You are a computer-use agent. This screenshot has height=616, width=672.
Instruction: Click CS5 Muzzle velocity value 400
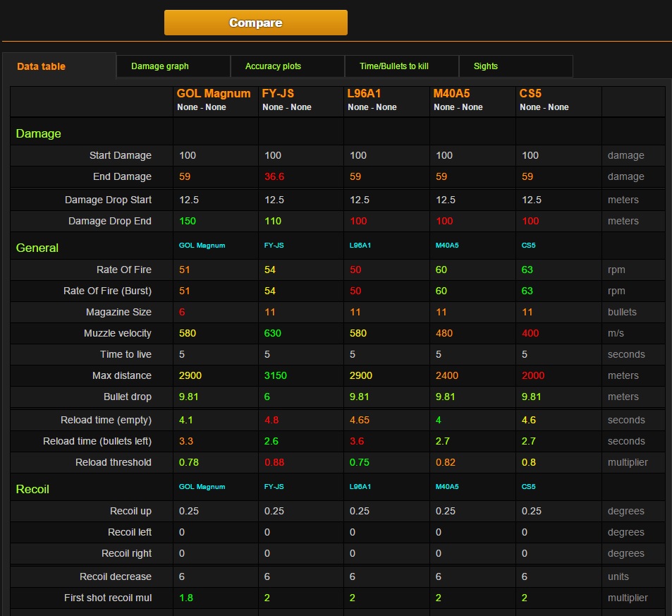coord(530,333)
